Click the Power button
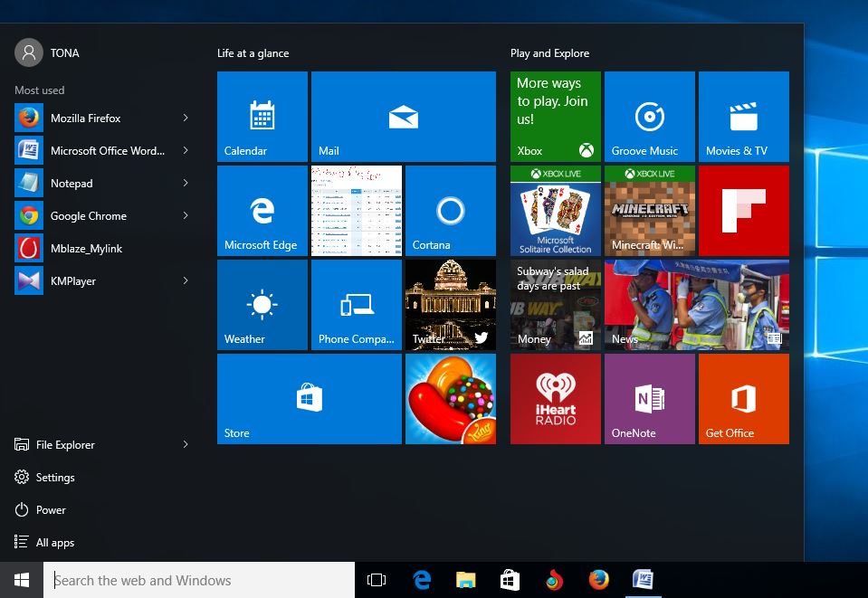This screenshot has height=598, width=868. (x=51, y=510)
